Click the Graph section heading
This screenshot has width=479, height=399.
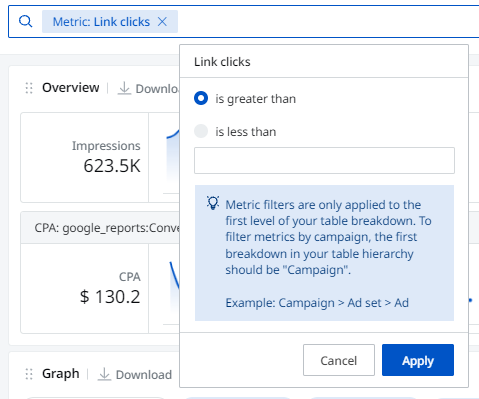(61, 374)
